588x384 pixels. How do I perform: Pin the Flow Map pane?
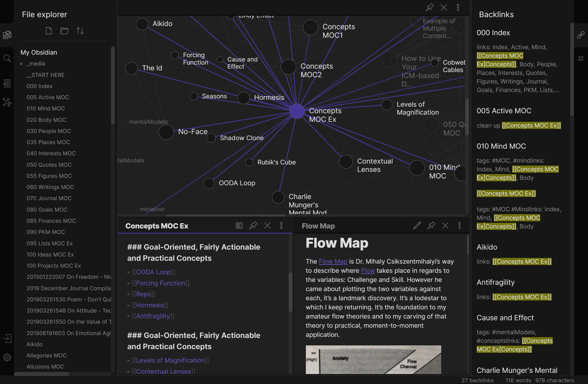coord(431,226)
